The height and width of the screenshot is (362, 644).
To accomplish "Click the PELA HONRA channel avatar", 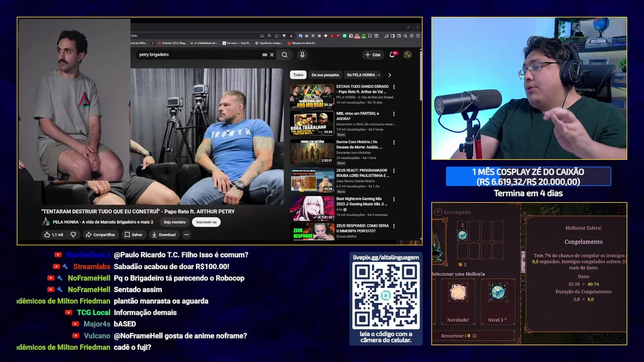I will tap(45, 222).
